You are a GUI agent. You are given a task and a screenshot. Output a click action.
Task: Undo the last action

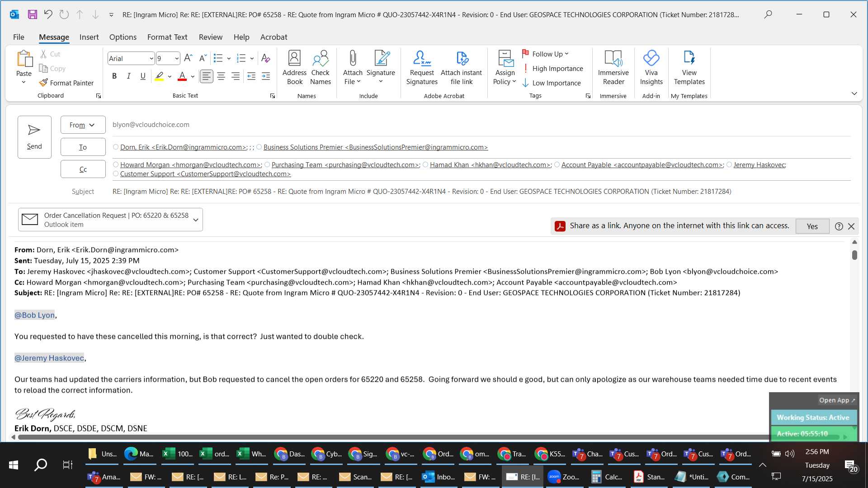click(48, 14)
